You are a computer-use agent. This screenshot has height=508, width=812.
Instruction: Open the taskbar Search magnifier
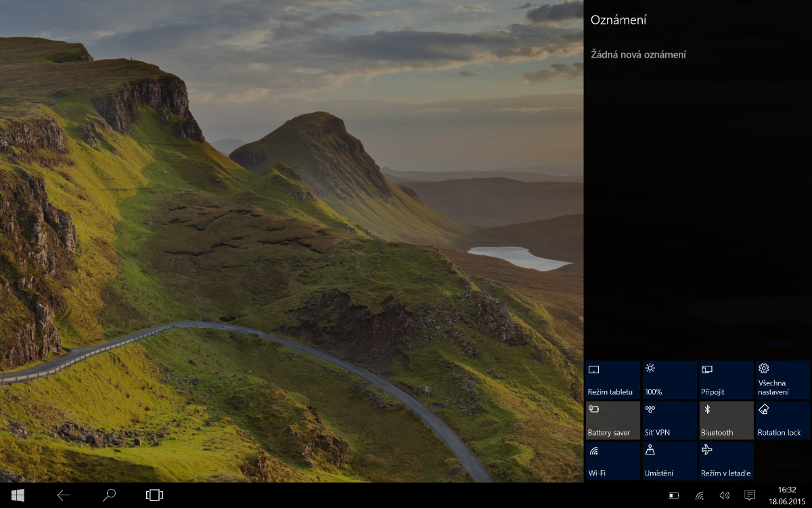pos(109,495)
